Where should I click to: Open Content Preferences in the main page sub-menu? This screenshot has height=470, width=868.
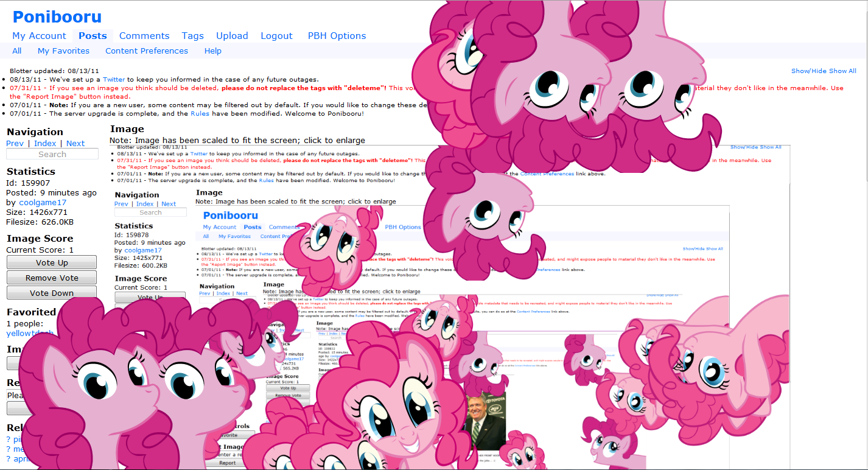tap(147, 51)
